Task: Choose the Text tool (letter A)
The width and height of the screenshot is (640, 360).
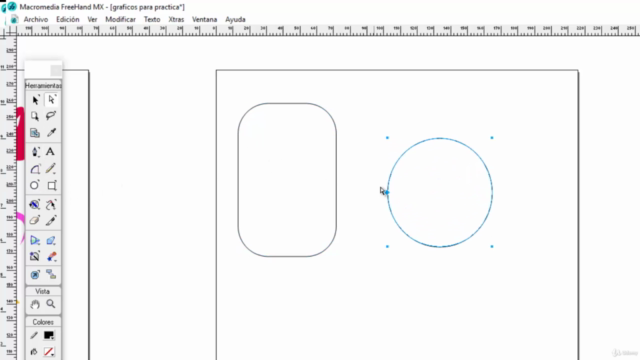Action: [50, 152]
